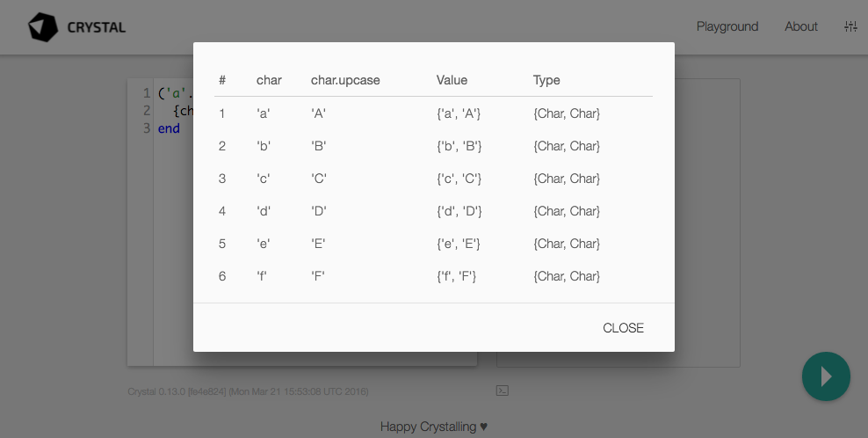Image resolution: width=868 pixels, height=438 pixels.
Task: Close the table inspector dialog
Action: pyautogui.click(x=623, y=328)
